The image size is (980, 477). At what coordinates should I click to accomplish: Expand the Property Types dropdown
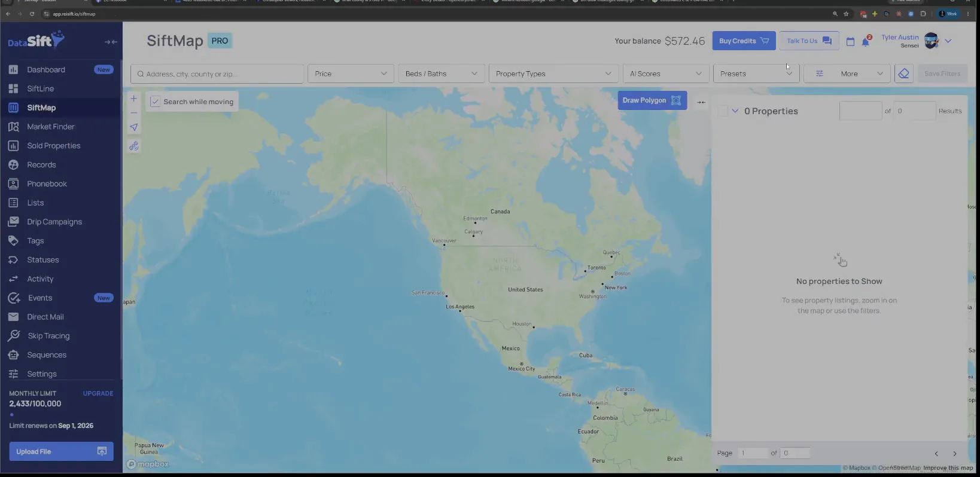(553, 74)
